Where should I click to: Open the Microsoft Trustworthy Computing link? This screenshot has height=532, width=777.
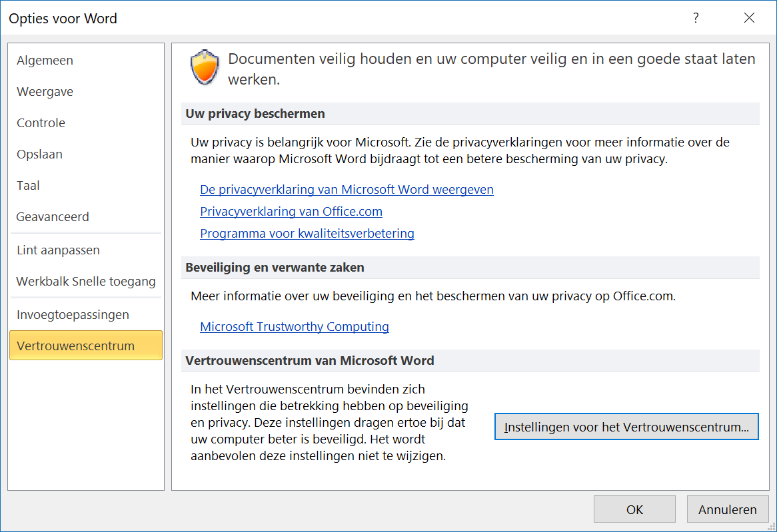[295, 327]
